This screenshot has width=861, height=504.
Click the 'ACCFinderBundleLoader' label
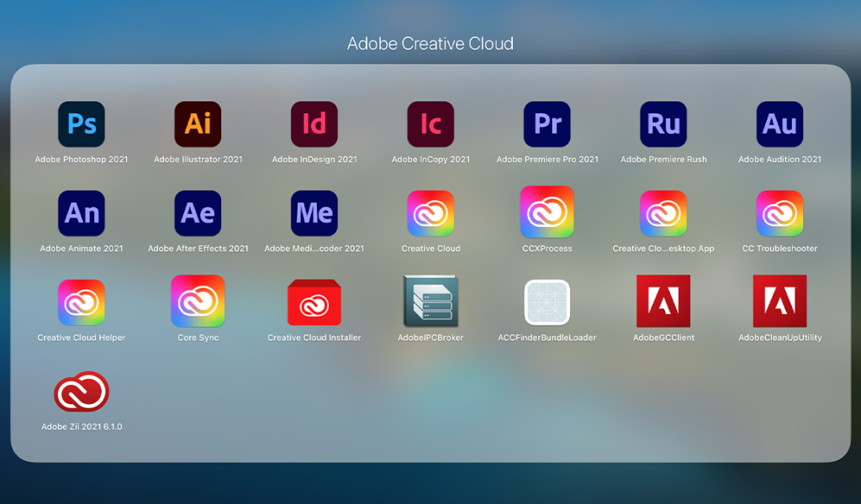tap(547, 338)
